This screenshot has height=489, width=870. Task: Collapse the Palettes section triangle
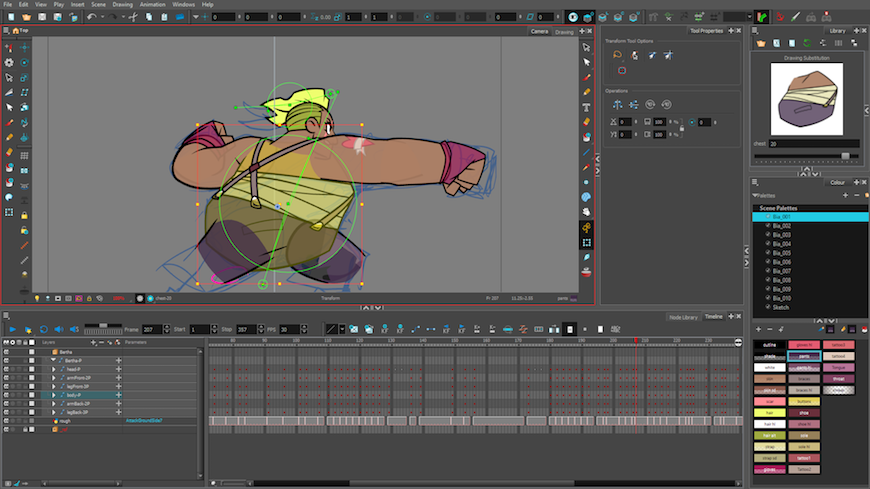pyautogui.click(x=755, y=195)
